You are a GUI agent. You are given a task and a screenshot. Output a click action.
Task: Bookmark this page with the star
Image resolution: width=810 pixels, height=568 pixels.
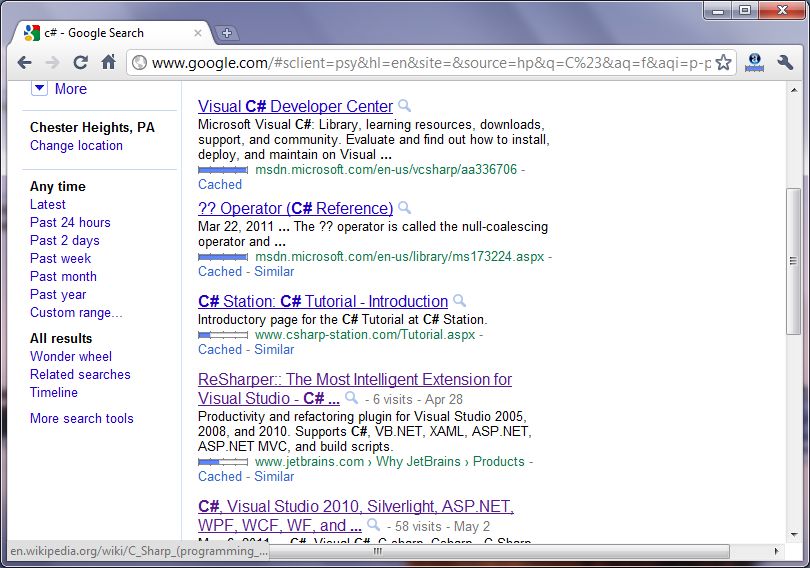tap(724, 62)
